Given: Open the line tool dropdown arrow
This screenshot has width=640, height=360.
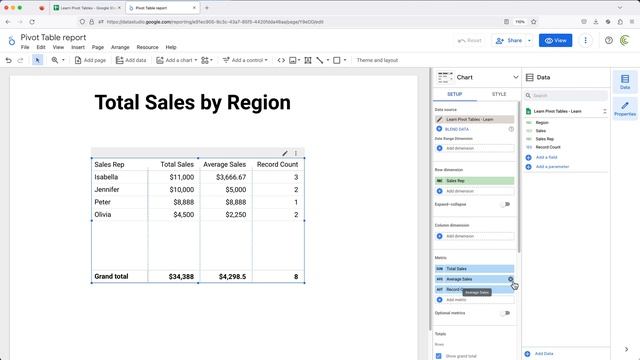Looking at the screenshot, I should click(328, 60).
